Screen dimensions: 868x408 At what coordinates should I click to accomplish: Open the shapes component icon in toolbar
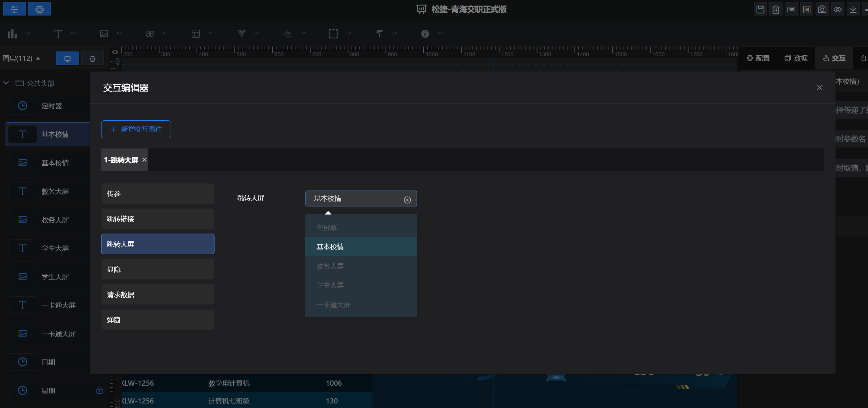287,34
